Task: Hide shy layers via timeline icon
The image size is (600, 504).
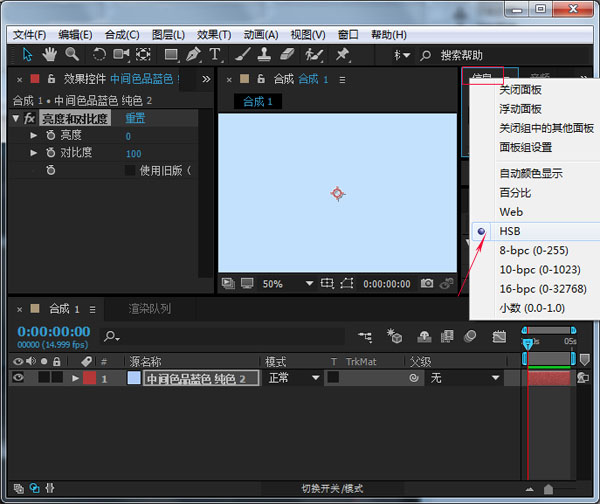Action: (424, 336)
